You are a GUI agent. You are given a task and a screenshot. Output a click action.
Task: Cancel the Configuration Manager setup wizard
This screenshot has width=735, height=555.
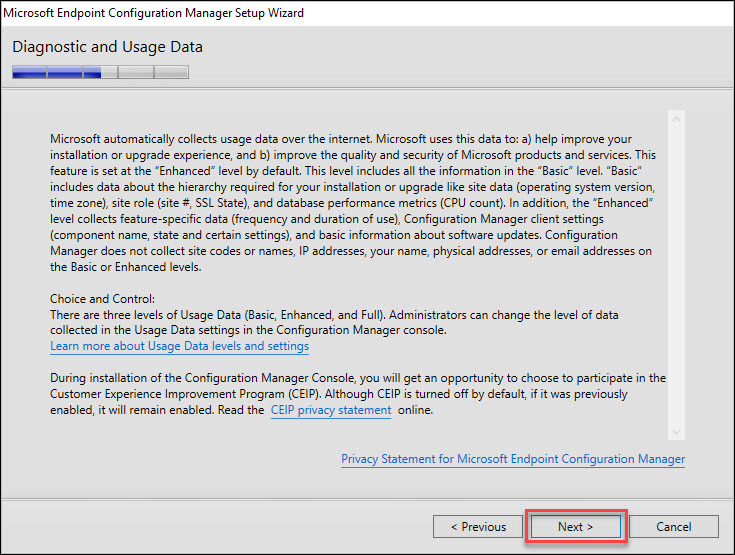(x=674, y=526)
